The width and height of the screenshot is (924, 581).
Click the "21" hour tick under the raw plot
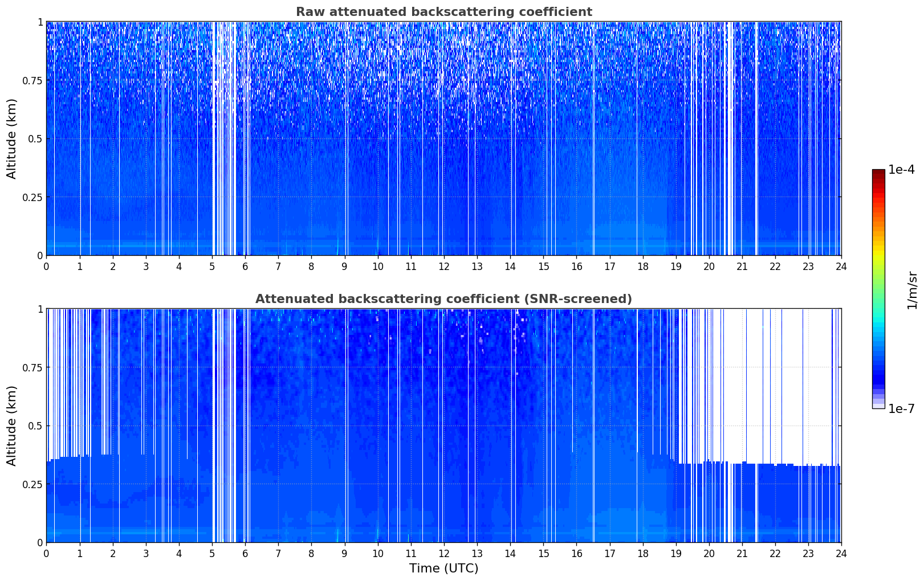[x=742, y=266]
